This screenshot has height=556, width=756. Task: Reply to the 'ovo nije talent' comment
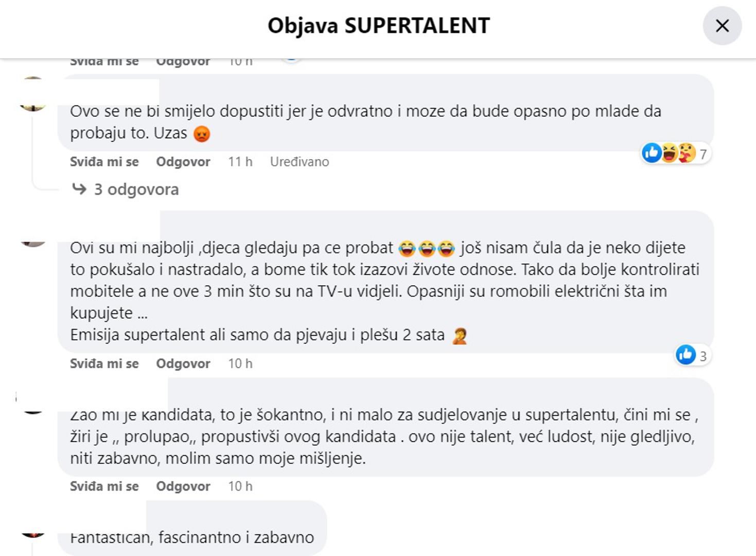(x=183, y=486)
